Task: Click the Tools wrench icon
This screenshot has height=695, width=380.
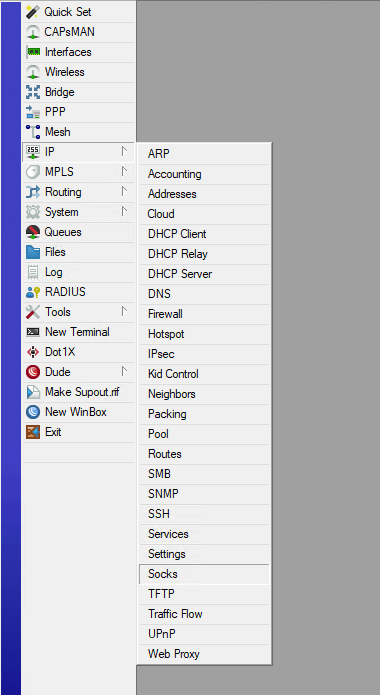Action: 33,312
